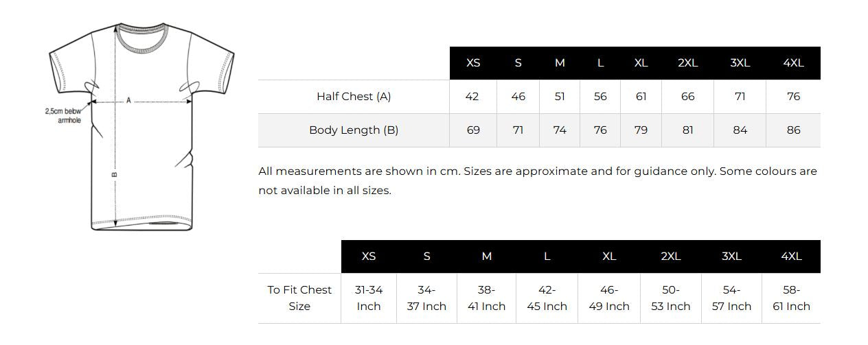Click the To Fit Chest Size label
868x345 pixels.
(299, 298)
